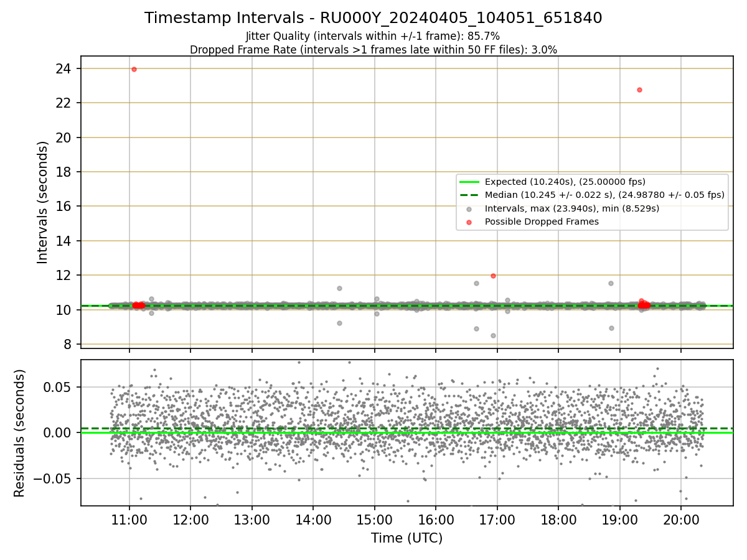Click the red cluster of points near 19:20
The image size is (747, 560).
pyautogui.click(x=644, y=304)
